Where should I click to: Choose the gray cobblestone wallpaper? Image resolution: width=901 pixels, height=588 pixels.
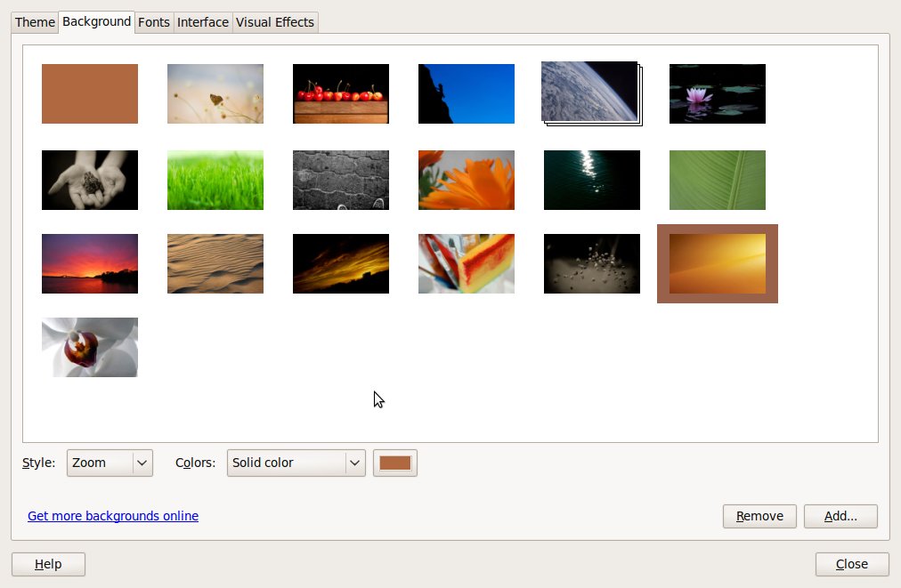341,181
